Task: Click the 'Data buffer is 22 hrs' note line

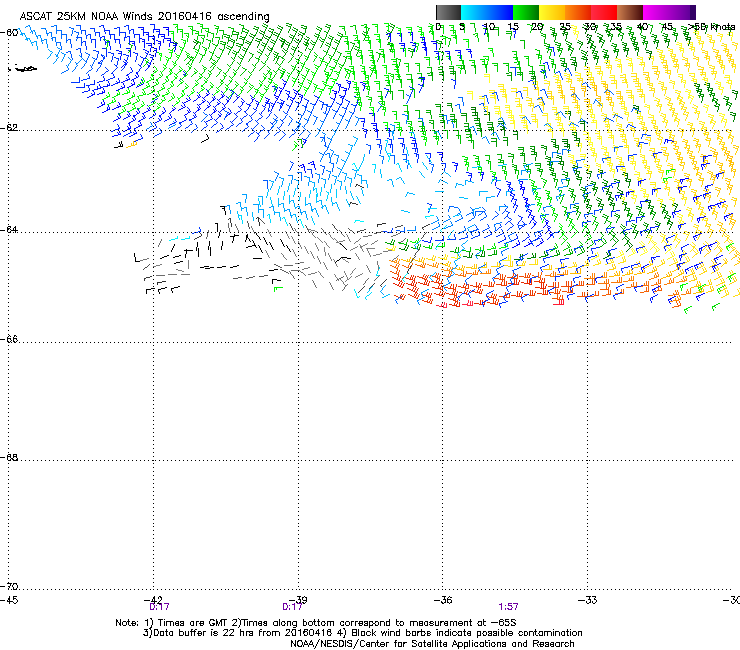Action: 362,633
